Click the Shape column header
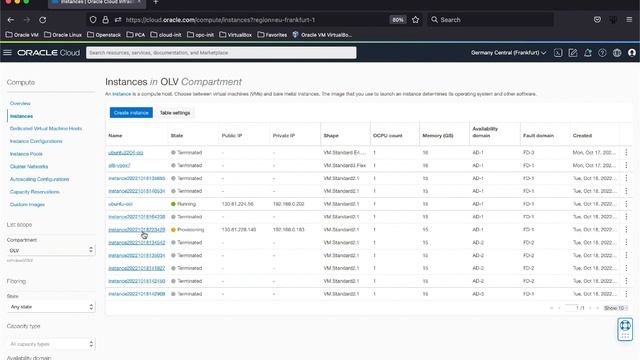Image resolution: width=640 pixels, height=360 pixels. 331,136
